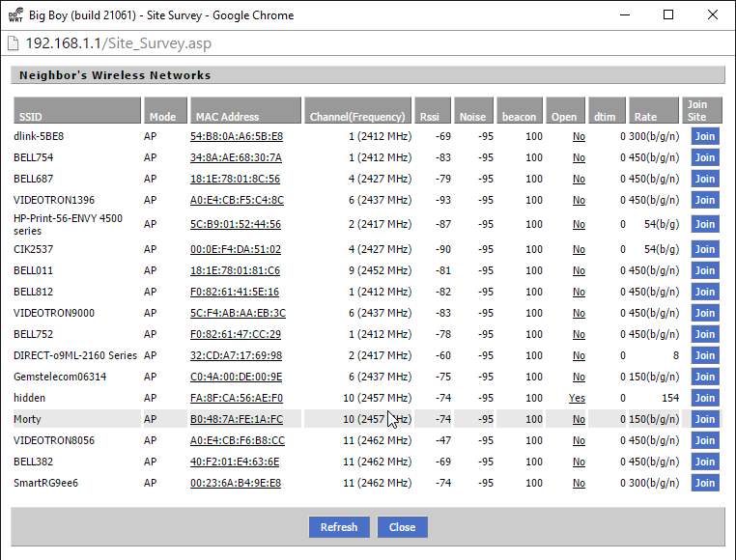Select the SmartRG9ee6 SSID text
Screen dimensions: 736x560
(x=46, y=483)
